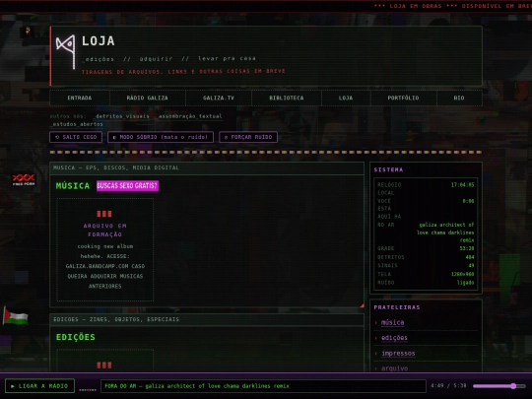The width and height of the screenshot is (532, 399).
Task: Click the scrolling LOJA EM OBRAS marquee text
Action: click(x=452, y=6)
